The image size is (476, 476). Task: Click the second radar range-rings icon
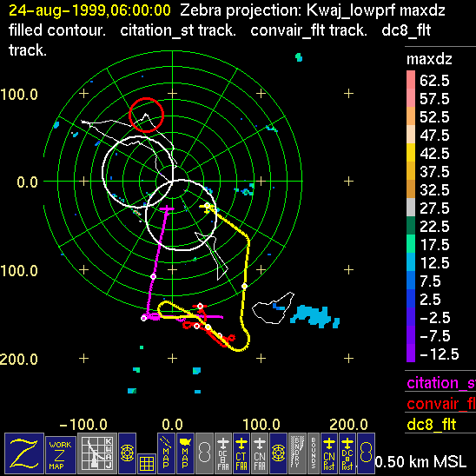tap(278, 453)
